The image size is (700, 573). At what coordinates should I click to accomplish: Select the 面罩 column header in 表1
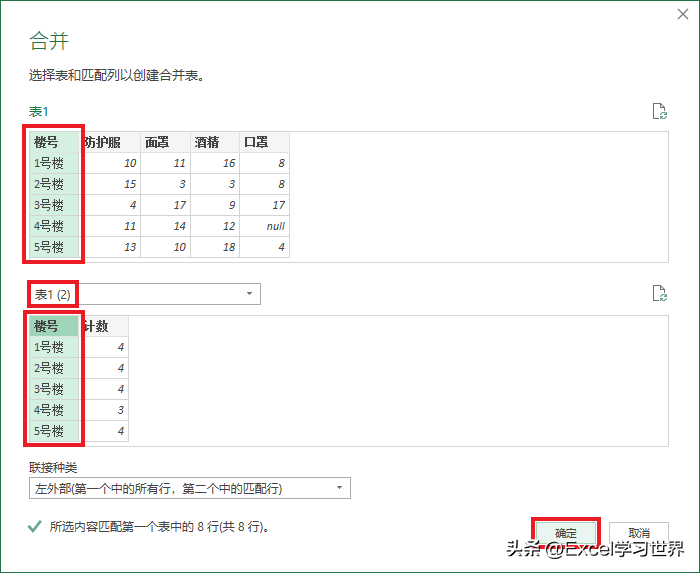tap(165, 142)
